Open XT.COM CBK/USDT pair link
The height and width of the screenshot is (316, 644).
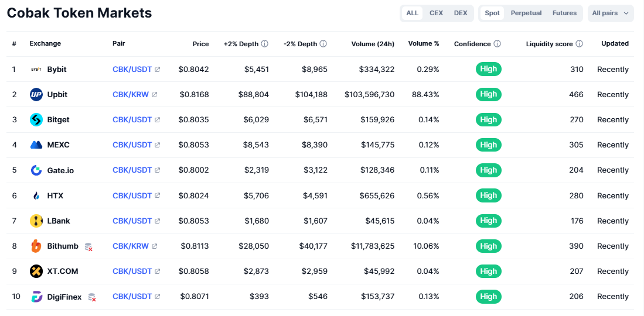(x=132, y=272)
